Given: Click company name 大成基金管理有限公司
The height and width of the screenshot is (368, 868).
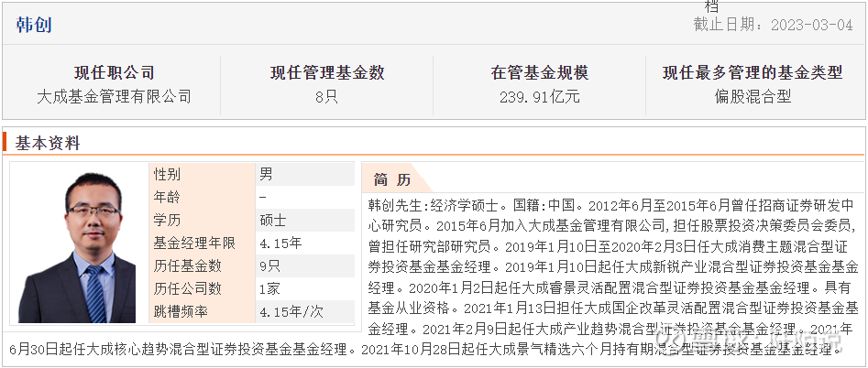Looking at the screenshot, I should click(x=114, y=97).
